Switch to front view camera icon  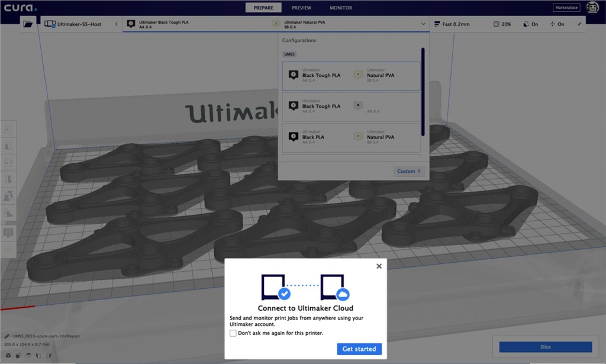(x=18, y=355)
